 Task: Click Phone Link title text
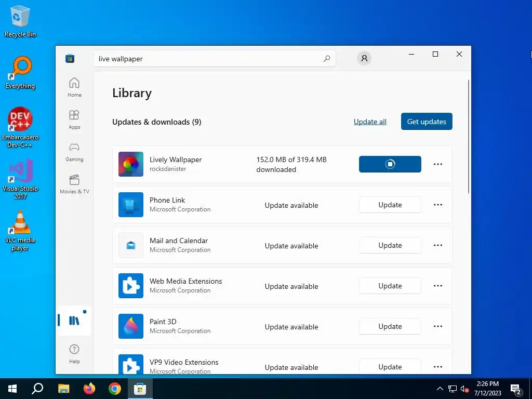coord(167,200)
